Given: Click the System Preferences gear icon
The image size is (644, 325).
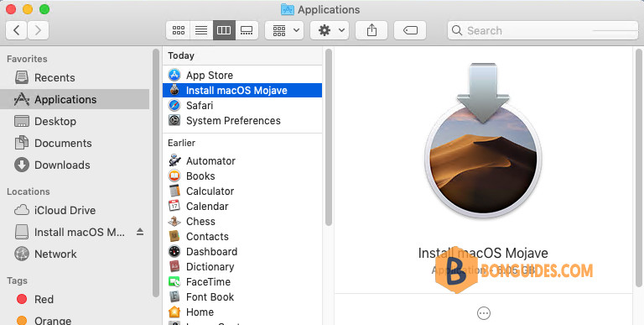Looking at the screenshot, I should click(174, 121).
